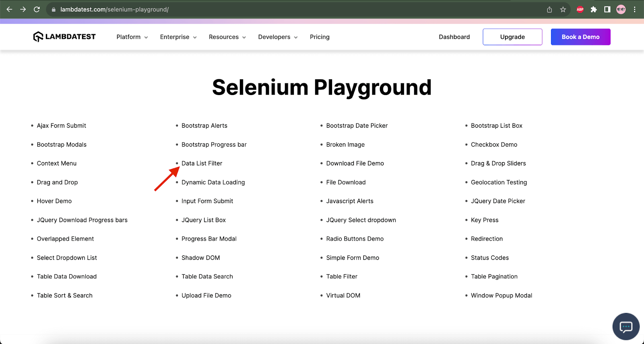Bookmark page using star icon
Screen dimensions: 644x344
pyautogui.click(x=563, y=9)
